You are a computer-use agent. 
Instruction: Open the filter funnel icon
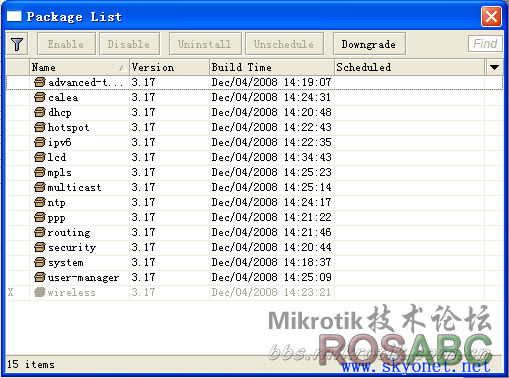tap(17, 44)
